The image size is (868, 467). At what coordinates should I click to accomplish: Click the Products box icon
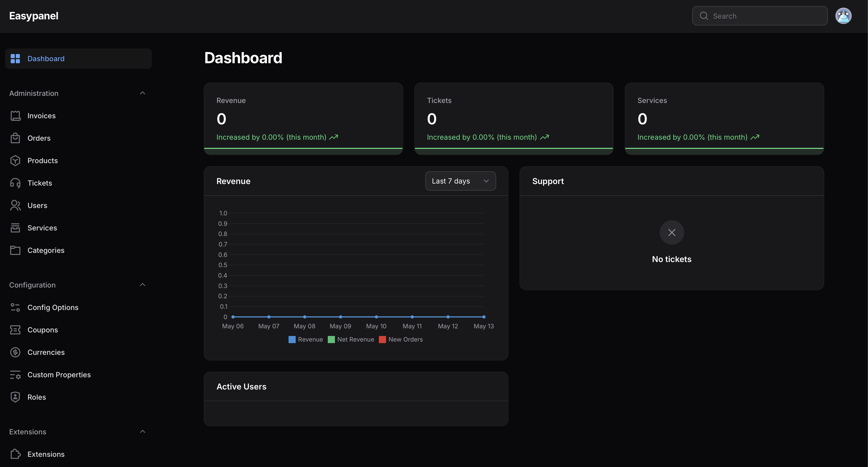pyautogui.click(x=16, y=161)
